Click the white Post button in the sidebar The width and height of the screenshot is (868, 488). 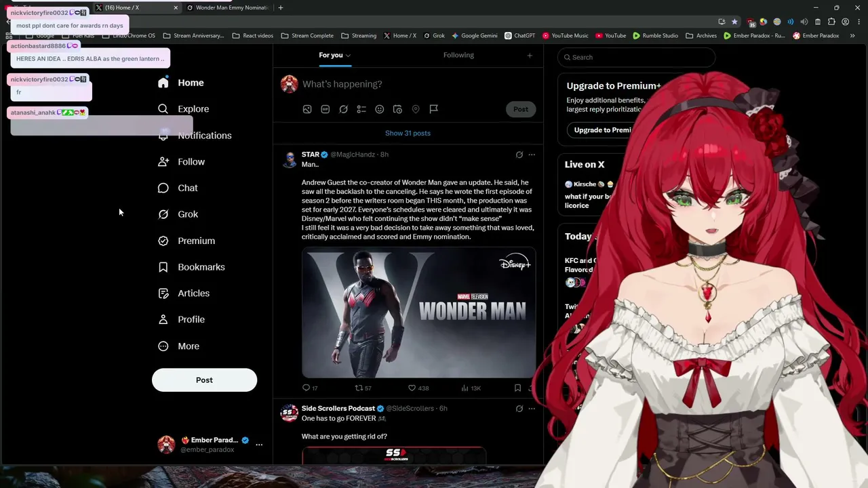coord(204,380)
